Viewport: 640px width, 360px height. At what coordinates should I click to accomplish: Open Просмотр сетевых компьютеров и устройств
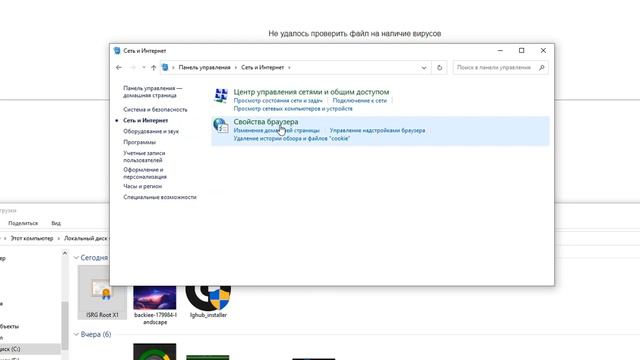pos(293,109)
